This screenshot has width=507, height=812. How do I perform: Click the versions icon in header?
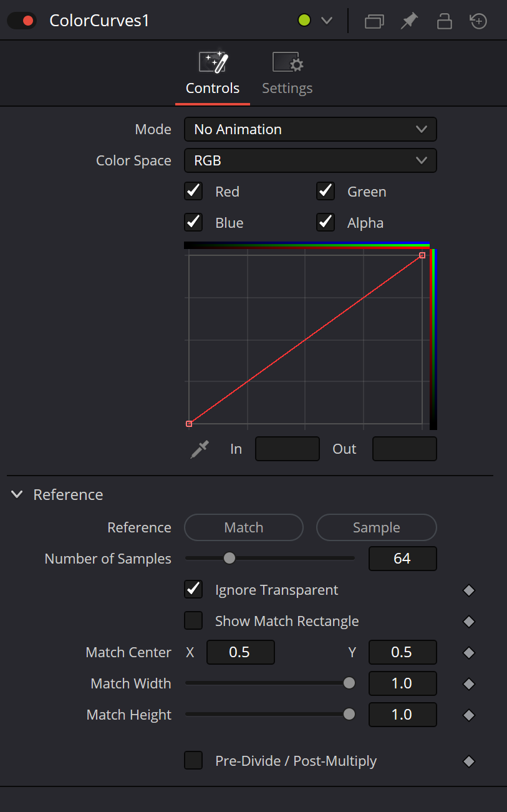click(374, 21)
